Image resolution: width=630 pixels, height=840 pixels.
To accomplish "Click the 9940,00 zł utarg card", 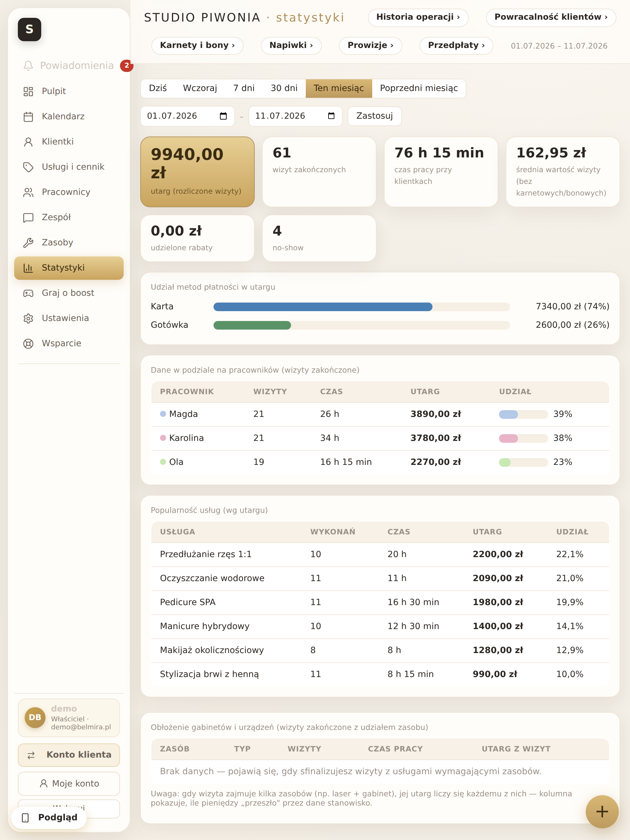I will point(197,172).
